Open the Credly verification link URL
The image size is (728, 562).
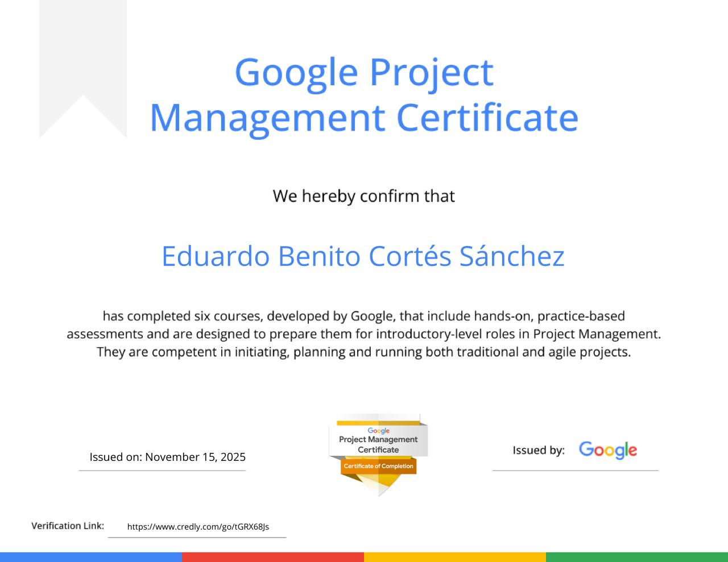pyautogui.click(x=198, y=527)
